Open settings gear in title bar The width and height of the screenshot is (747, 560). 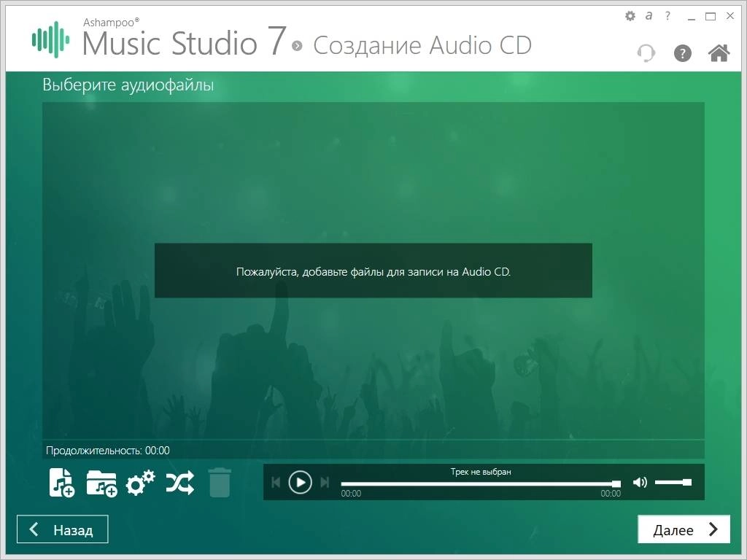coord(630,16)
